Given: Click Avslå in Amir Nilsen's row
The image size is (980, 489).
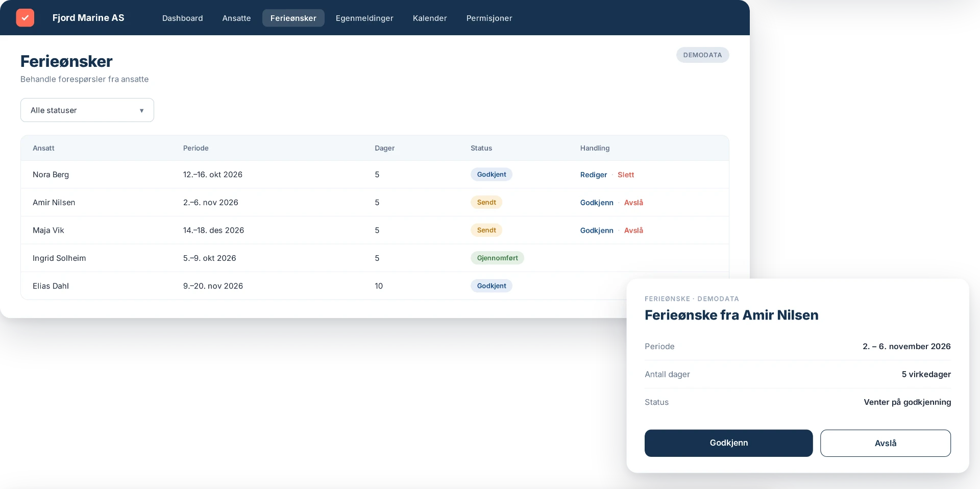Looking at the screenshot, I should (x=633, y=203).
